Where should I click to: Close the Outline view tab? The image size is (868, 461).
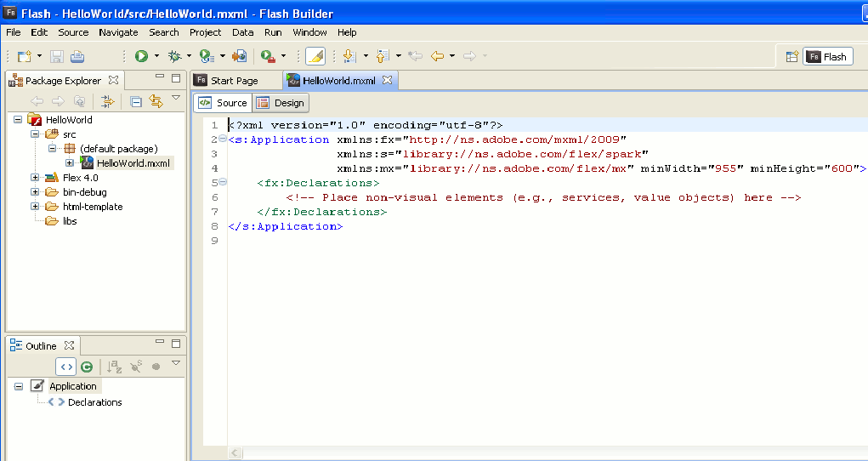tap(69, 345)
